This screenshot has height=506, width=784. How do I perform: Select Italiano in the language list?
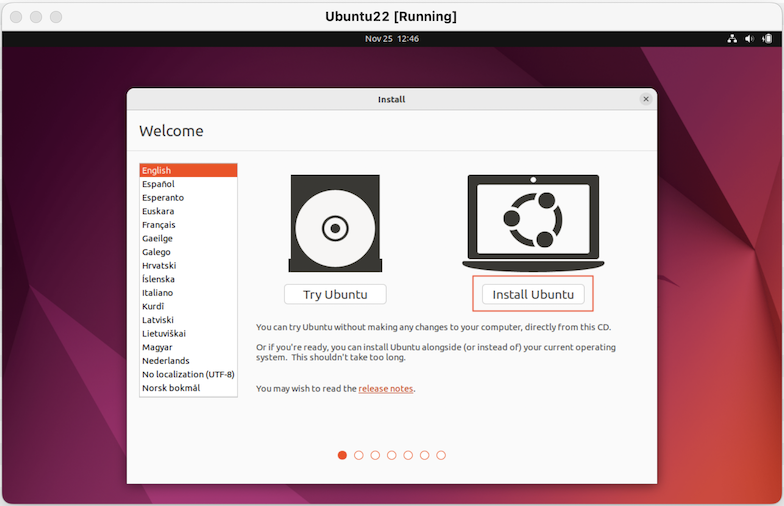coord(188,292)
